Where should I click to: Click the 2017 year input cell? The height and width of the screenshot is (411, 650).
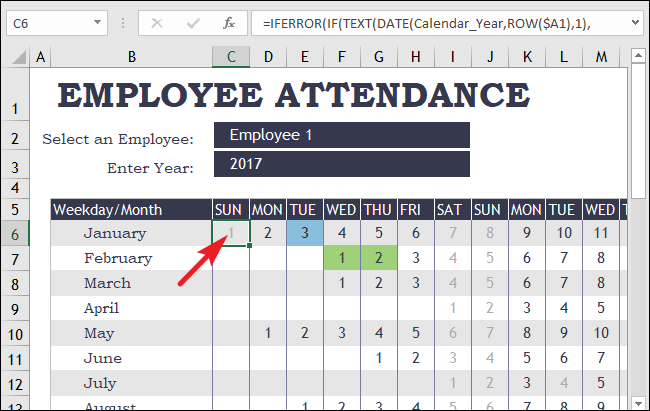pos(342,164)
